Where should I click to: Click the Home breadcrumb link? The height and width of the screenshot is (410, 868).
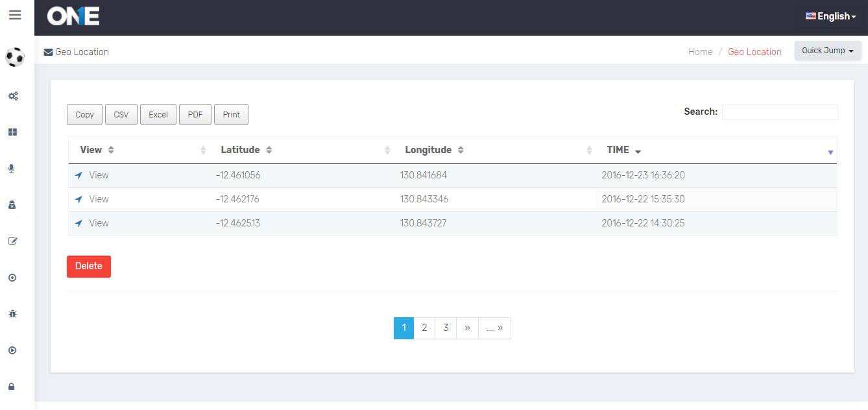tap(700, 52)
